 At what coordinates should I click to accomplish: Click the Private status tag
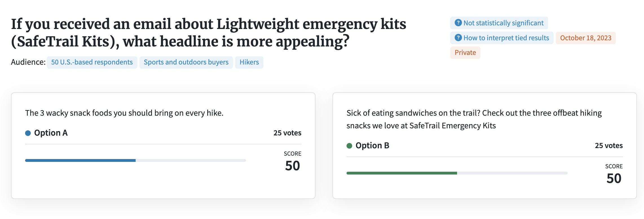coord(465,53)
